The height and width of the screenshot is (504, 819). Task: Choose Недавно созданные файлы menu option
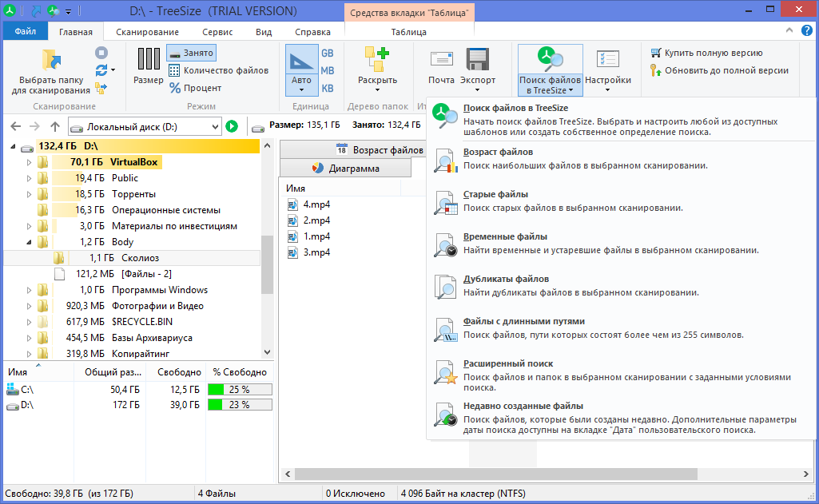click(622, 418)
